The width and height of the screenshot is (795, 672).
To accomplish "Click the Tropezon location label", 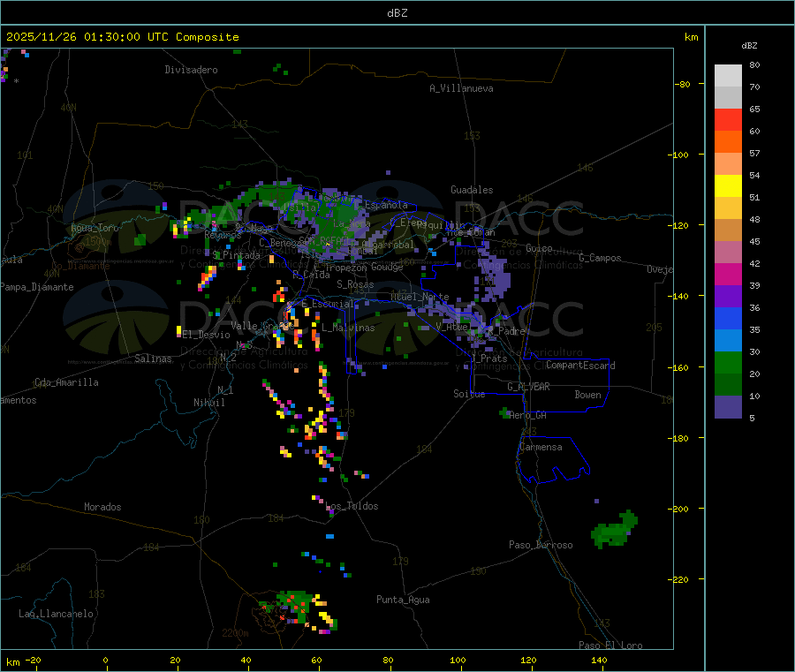I will pyautogui.click(x=345, y=268).
